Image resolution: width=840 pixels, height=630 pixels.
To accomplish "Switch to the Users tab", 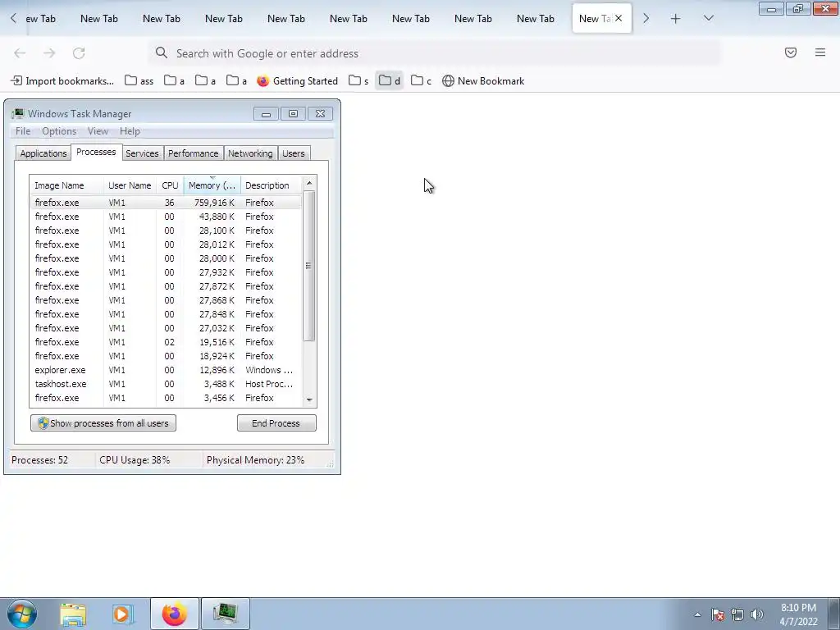I will pos(294,153).
